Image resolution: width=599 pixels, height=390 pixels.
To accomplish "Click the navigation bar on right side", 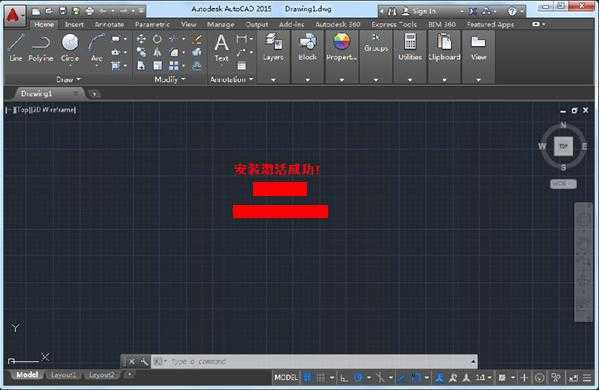I will pyautogui.click(x=583, y=262).
